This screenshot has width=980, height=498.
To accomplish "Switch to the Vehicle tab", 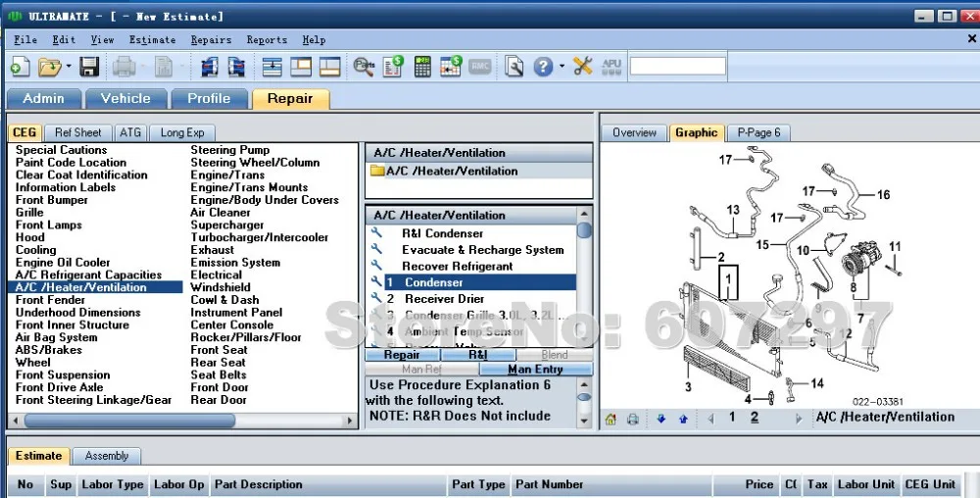I will tap(125, 99).
